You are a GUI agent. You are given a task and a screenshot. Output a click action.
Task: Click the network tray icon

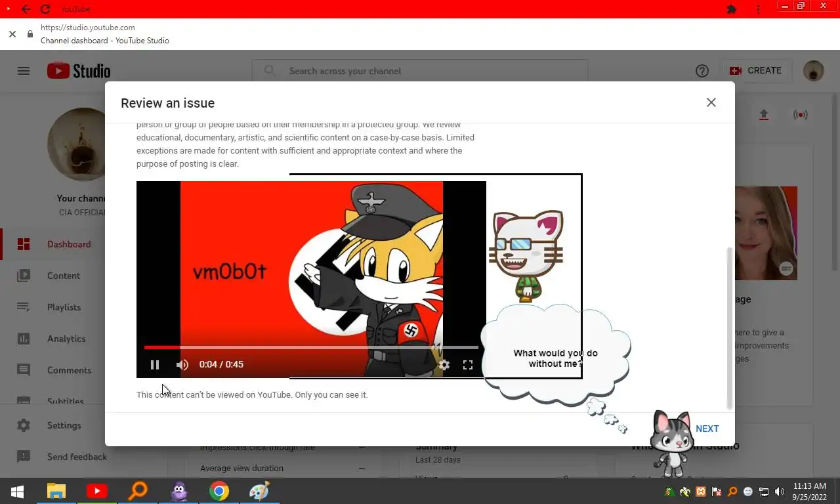click(764, 492)
